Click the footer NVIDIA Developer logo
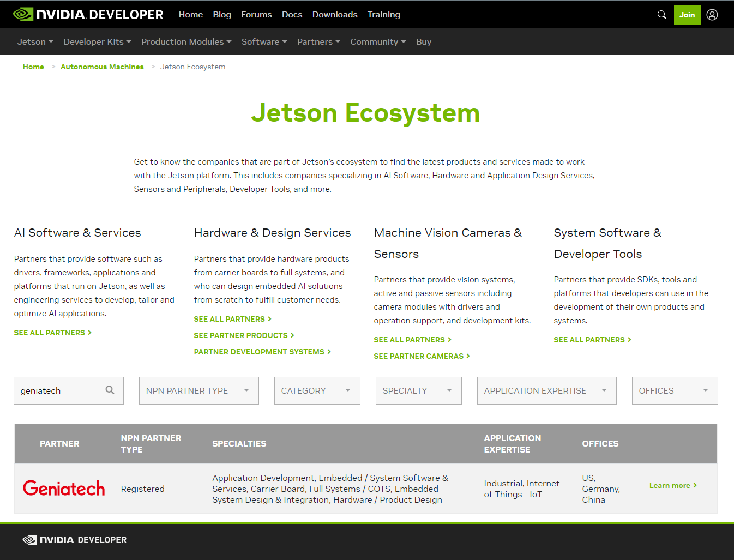 tap(75, 540)
